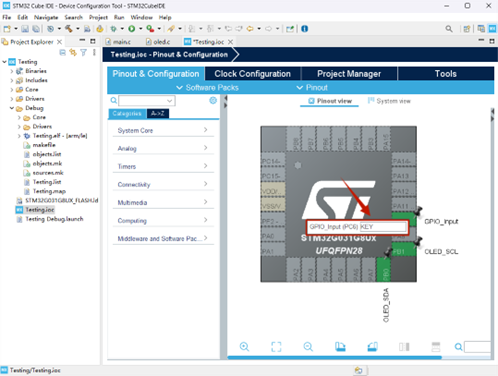This screenshot has height=376, width=498.
Task: Expand the Binaries tree node
Action: 12,71
